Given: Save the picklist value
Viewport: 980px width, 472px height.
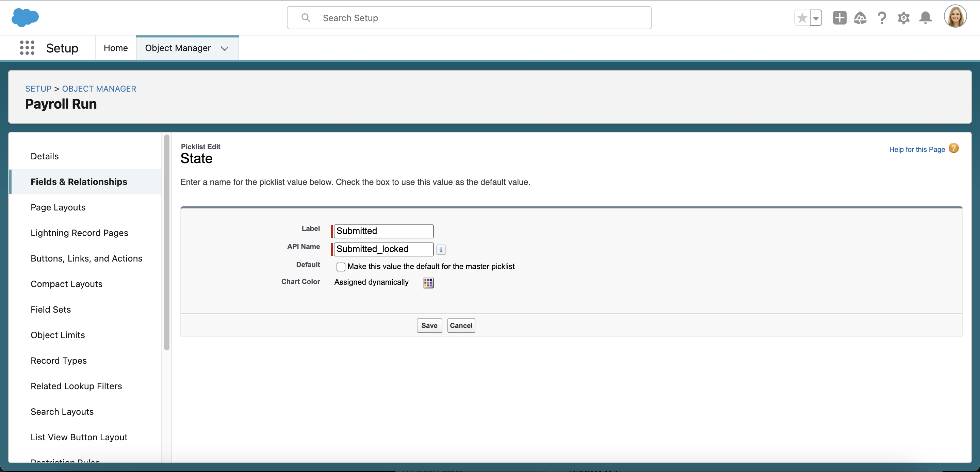Looking at the screenshot, I should click(429, 326).
